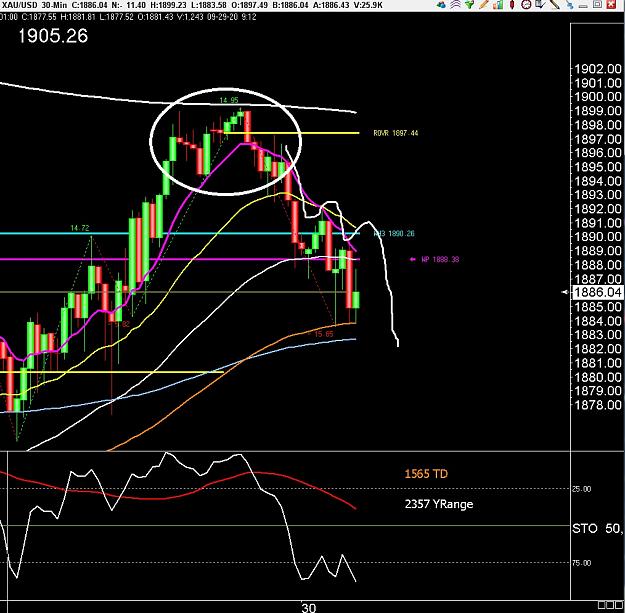Open the red clock timeframe icon
Viewport: 625px width, 613px height.
[526, 4]
